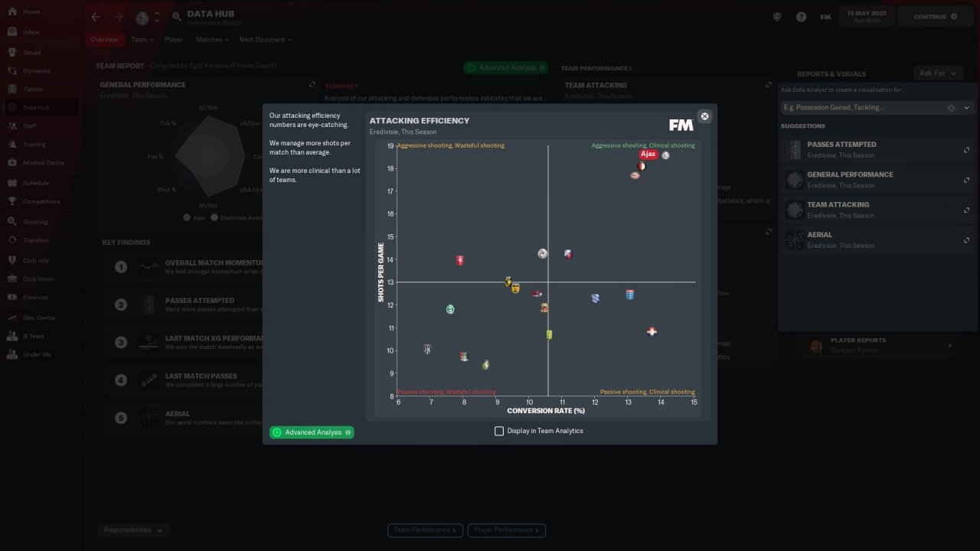The width and height of the screenshot is (980, 551).
Task: Switch to the Player tab
Action: click(174, 40)
